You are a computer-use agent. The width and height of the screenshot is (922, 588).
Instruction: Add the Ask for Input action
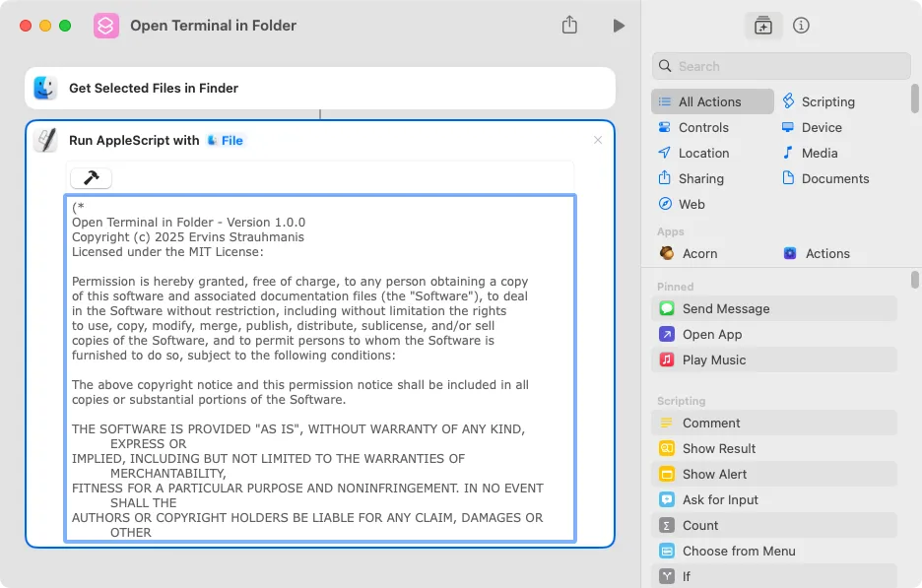[774, 499]
